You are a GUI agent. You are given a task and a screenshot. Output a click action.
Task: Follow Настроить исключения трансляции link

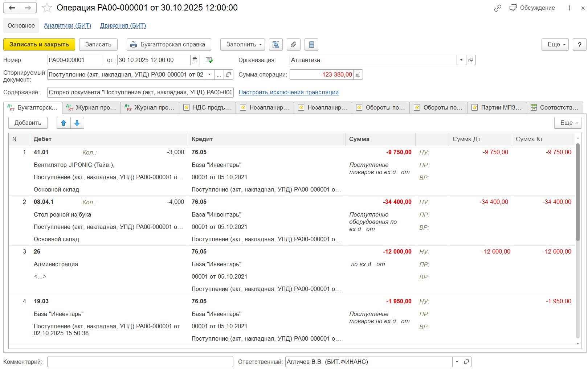click(289, 92)
